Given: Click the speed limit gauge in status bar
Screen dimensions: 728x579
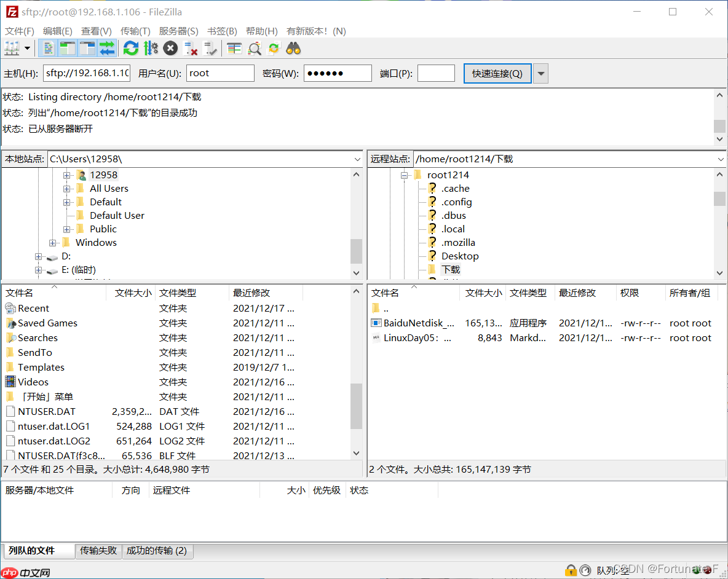Looking at the screenshot, I should pos(585,570).
